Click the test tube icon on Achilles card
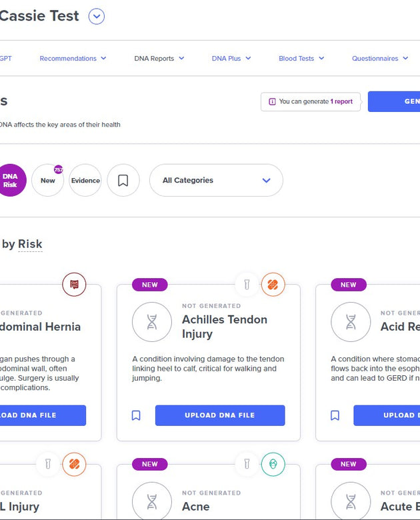Image resolution: width=420 pixels, height=520 pixels. point(247,285)
